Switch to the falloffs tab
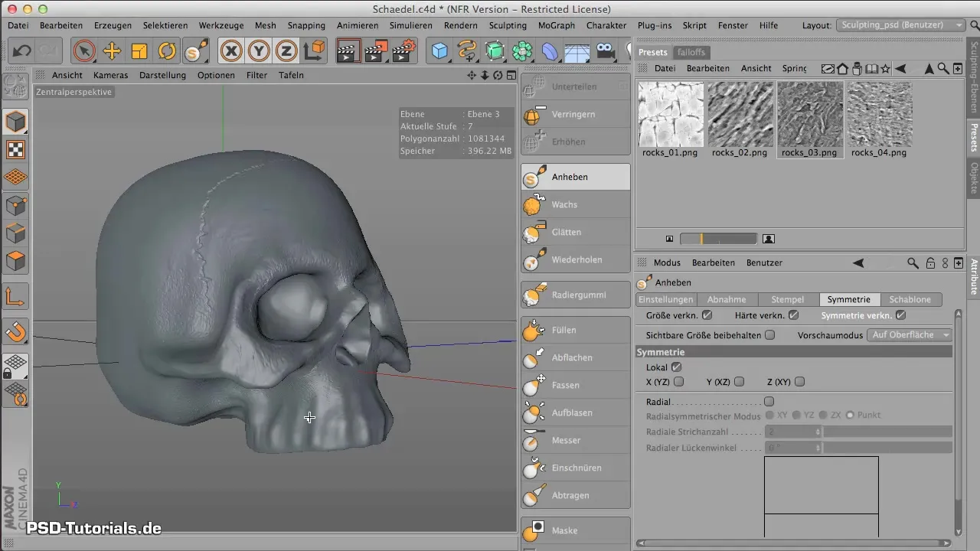 click(x=691, y=52)
